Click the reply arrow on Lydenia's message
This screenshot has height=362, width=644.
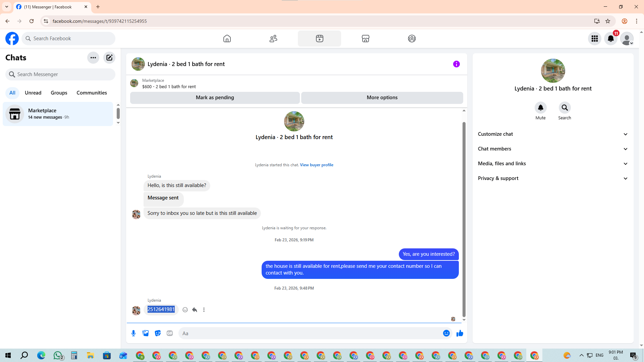coord(195,310)
